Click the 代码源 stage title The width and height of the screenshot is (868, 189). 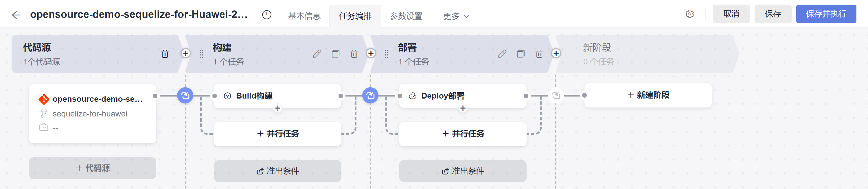37,47
